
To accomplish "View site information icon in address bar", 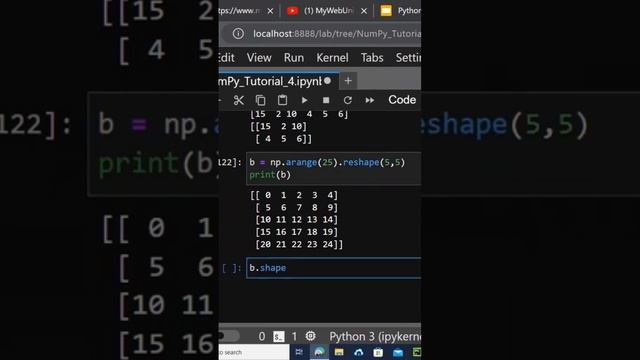I will (238, 33).
